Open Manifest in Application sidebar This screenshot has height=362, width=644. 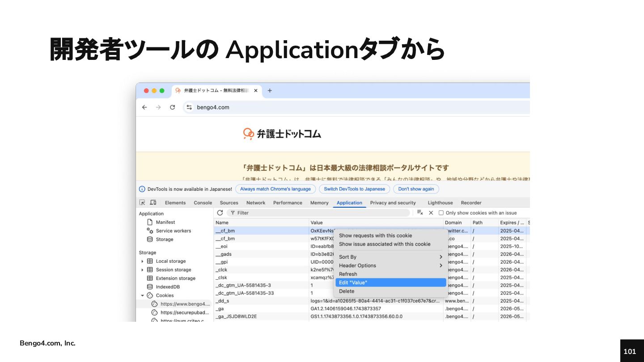(165, 222)
